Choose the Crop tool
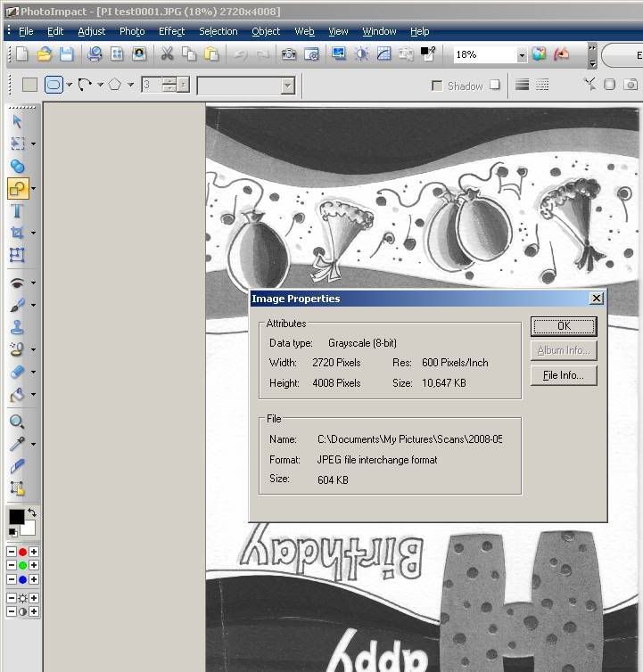 pyautogui.click(x=16, y=234)
